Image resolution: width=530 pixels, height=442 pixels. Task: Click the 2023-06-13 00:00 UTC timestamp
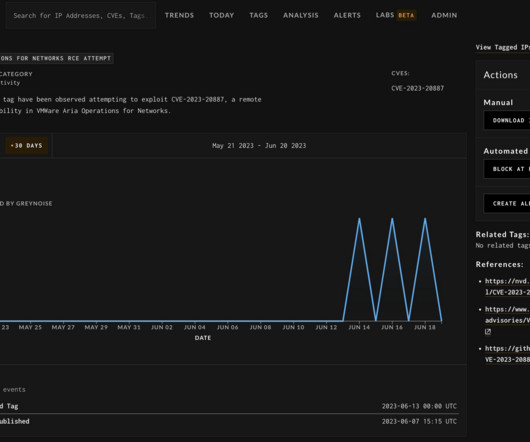[x=419, y=406]
